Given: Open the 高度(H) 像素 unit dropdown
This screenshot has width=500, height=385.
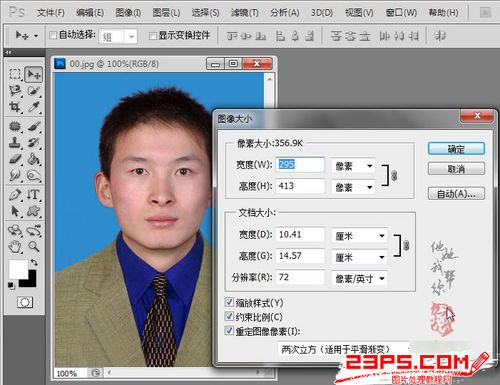Looking at the screenshot, I should pyautogui.click(x=353, y=187).
